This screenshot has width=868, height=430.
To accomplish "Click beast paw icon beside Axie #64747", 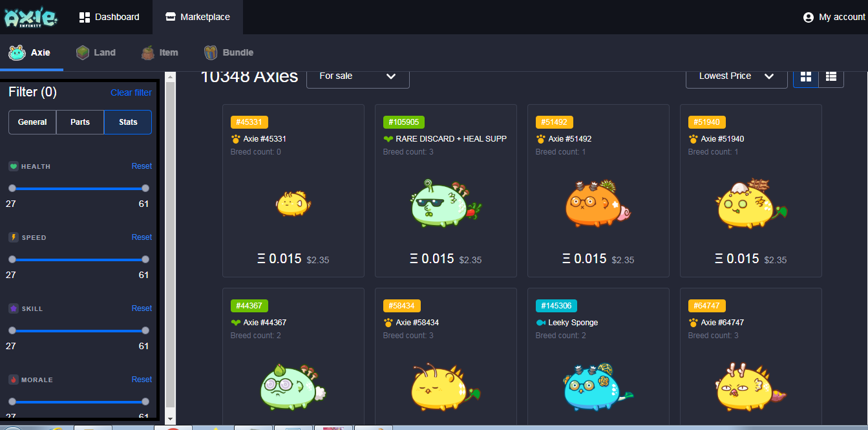I will coord(693,323).
